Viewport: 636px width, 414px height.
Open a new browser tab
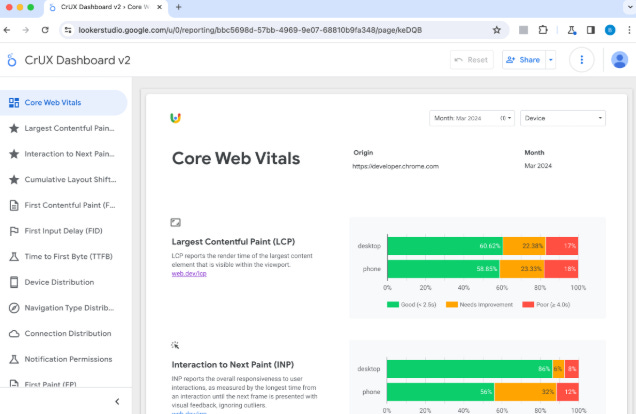coord(178,7)
